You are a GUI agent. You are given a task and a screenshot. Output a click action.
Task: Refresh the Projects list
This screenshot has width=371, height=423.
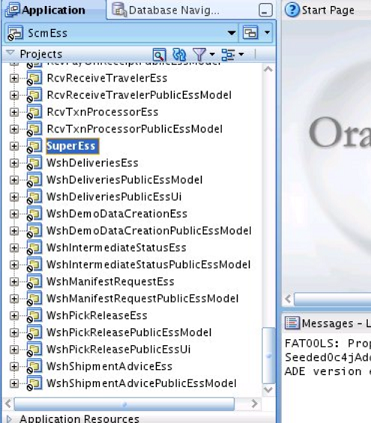[179, 54]
